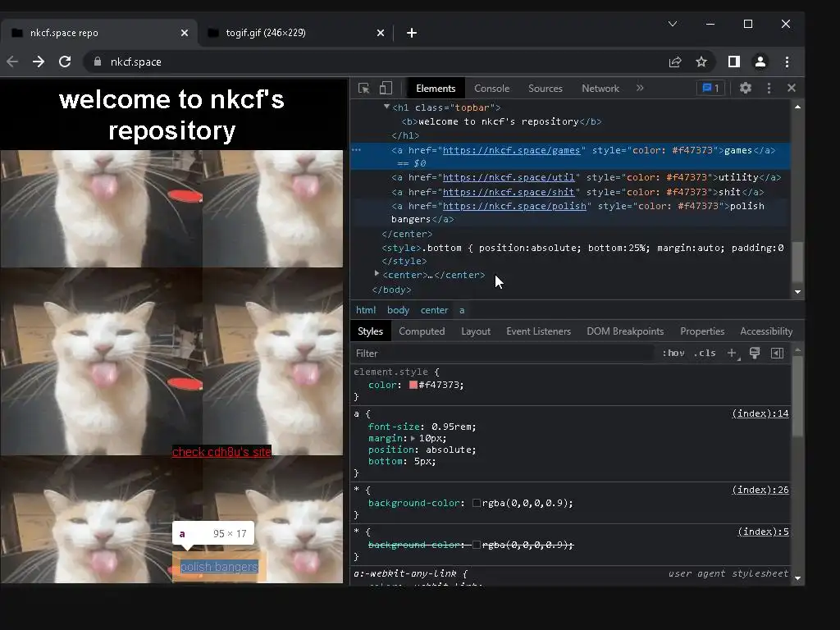Open the struck-through rgba background swatch
The image size is (840, 630).
(477, 545)
